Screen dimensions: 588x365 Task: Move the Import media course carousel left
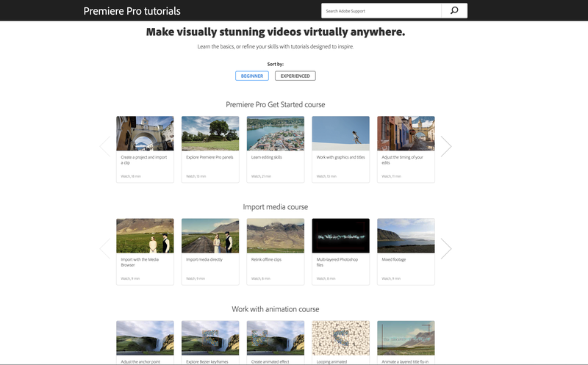pos(105,248)
